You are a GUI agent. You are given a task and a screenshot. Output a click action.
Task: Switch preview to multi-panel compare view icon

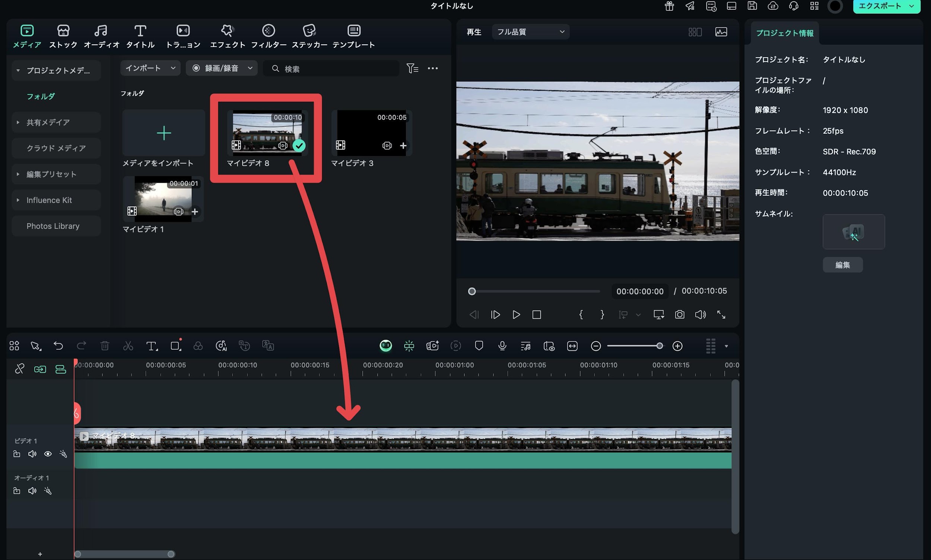[695, 32]
